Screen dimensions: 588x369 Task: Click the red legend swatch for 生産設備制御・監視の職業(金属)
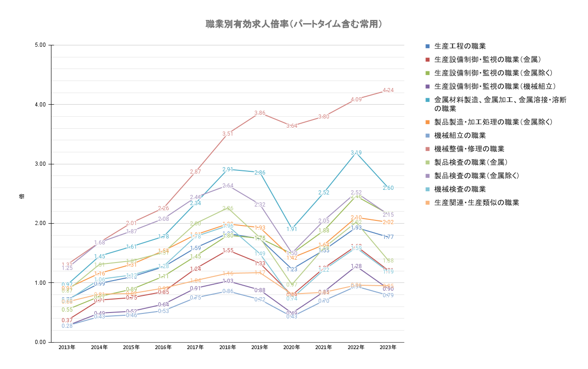tap(428, 60)
